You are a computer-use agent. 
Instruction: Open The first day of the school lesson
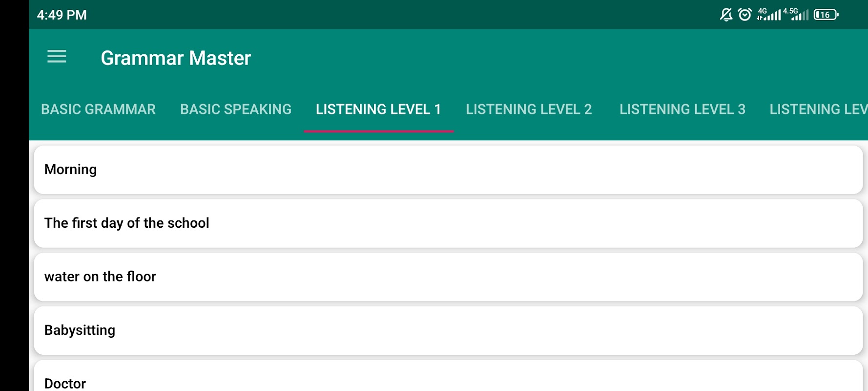[448, 223]
